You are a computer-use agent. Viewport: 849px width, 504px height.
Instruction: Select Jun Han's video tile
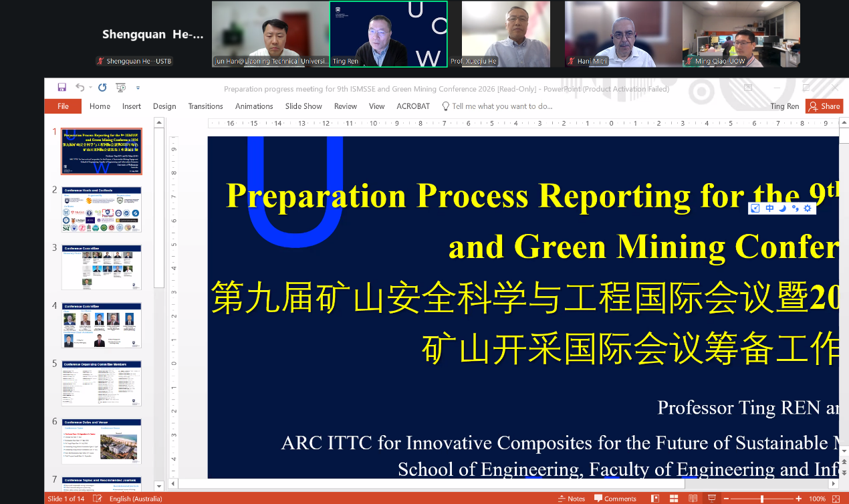coord(269,33)
